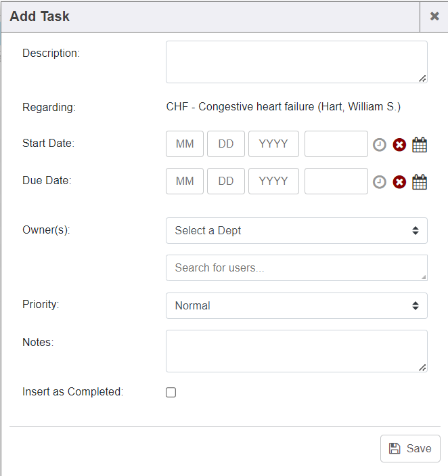Close the Add Task dialog
Image resolution: width=448 pixels, height=476 pixels.
click(x=434, y=16)
